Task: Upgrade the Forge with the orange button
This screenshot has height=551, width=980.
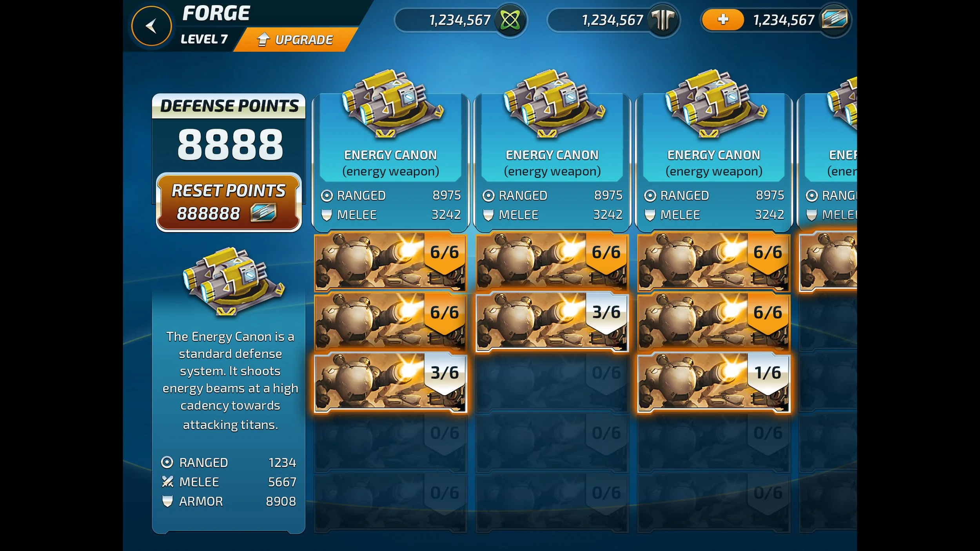Action: click(x=296, y=40)
